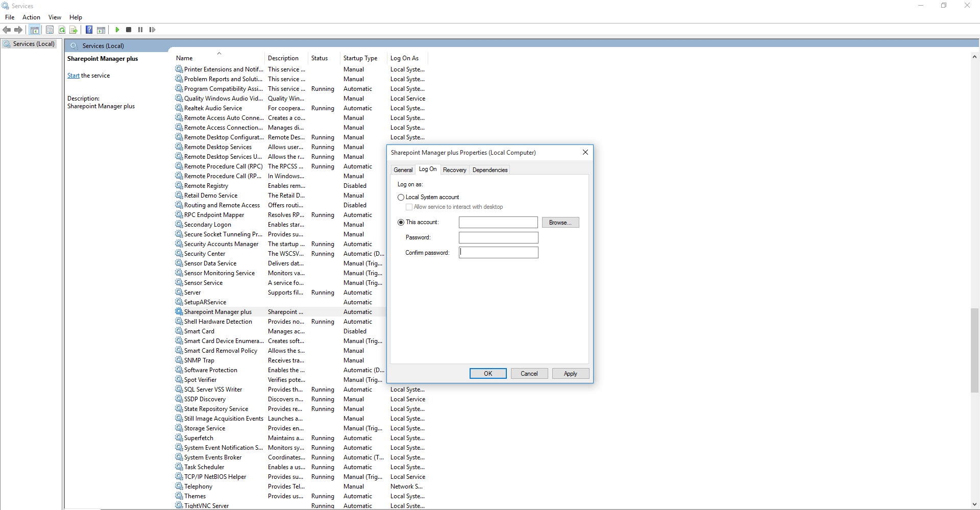Image resolution: width=980 pixels, height=510 pixels.
Task: Sort services by the Name column header
Action: pyautogui.click(x=219, y=58)
